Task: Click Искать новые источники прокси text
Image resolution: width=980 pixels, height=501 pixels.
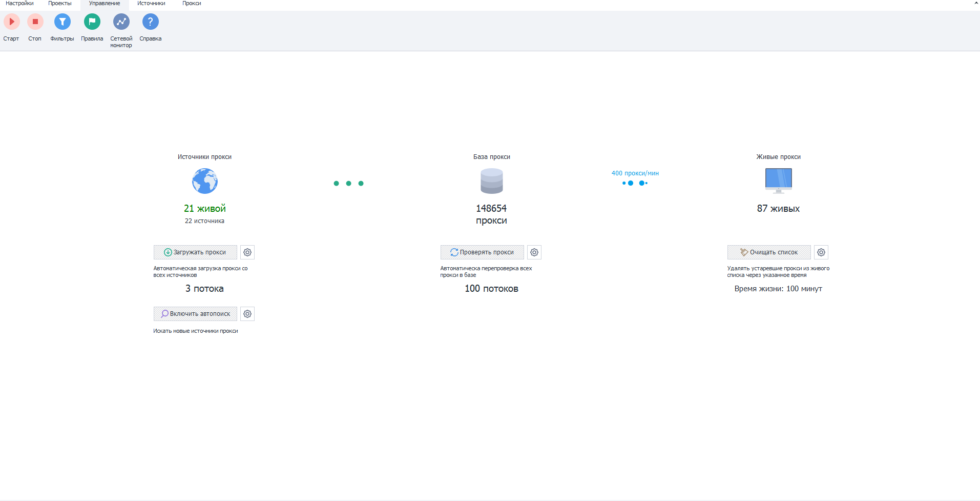Action: pyautogui.click(x=196, y=331)
